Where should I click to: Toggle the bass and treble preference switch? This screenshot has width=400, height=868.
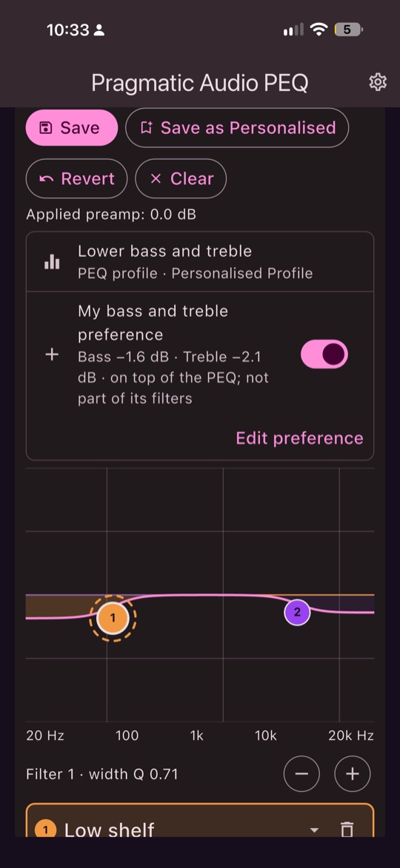pyautogui.click(x=324, y=354)
